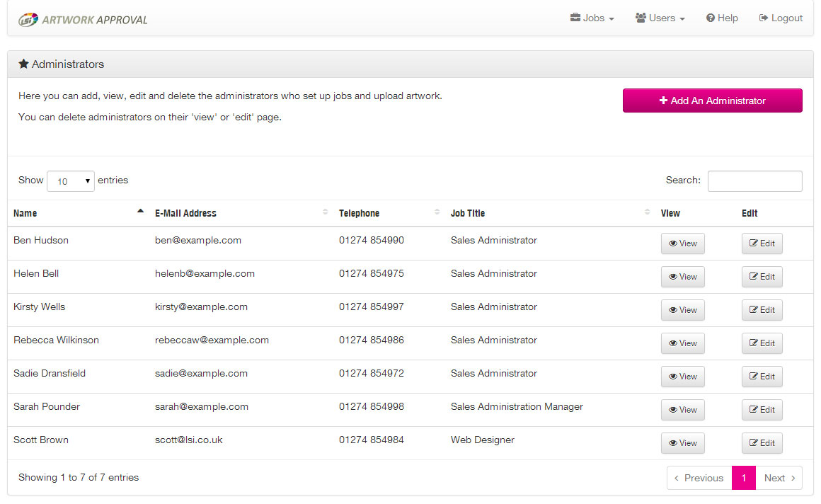
Task: Open the Jobs dropdown menu
Action: coord(592,18)
